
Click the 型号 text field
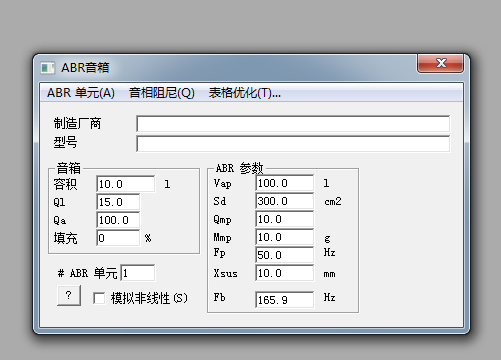[x=293, y=143]
